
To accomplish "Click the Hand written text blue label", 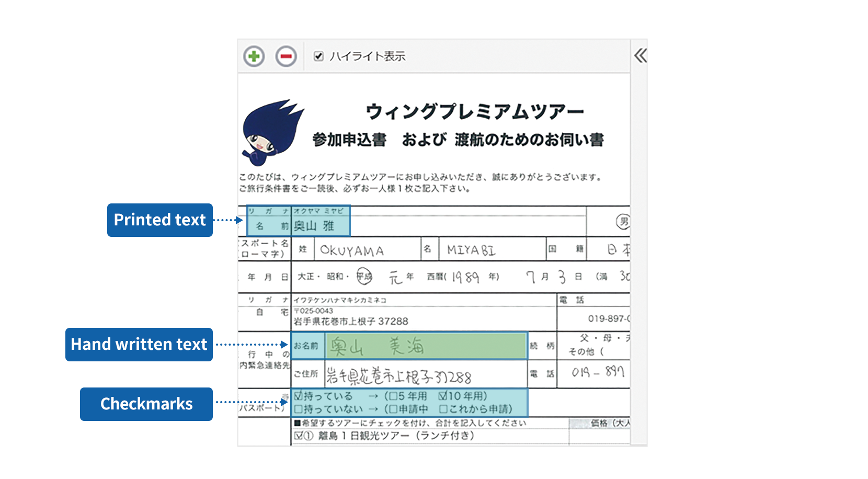I will [x=138, y=344].
